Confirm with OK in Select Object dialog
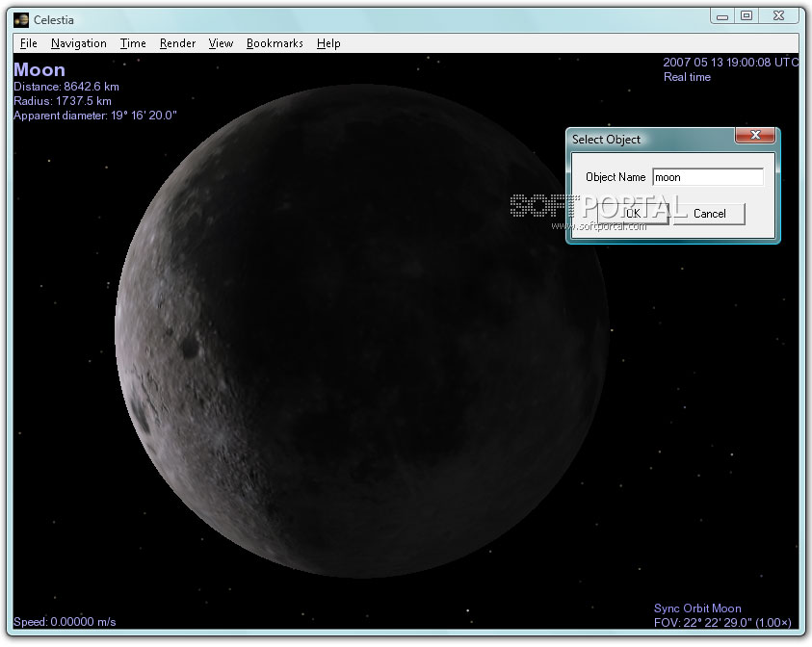This screenshot has height=647, width=812. click(x=633, y=213)
